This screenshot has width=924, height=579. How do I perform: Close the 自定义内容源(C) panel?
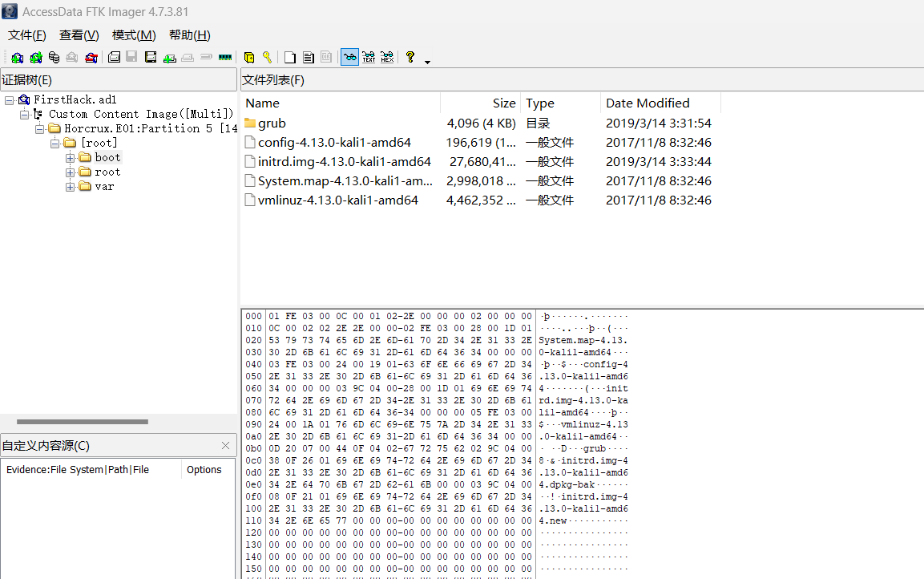coord(225,446)
